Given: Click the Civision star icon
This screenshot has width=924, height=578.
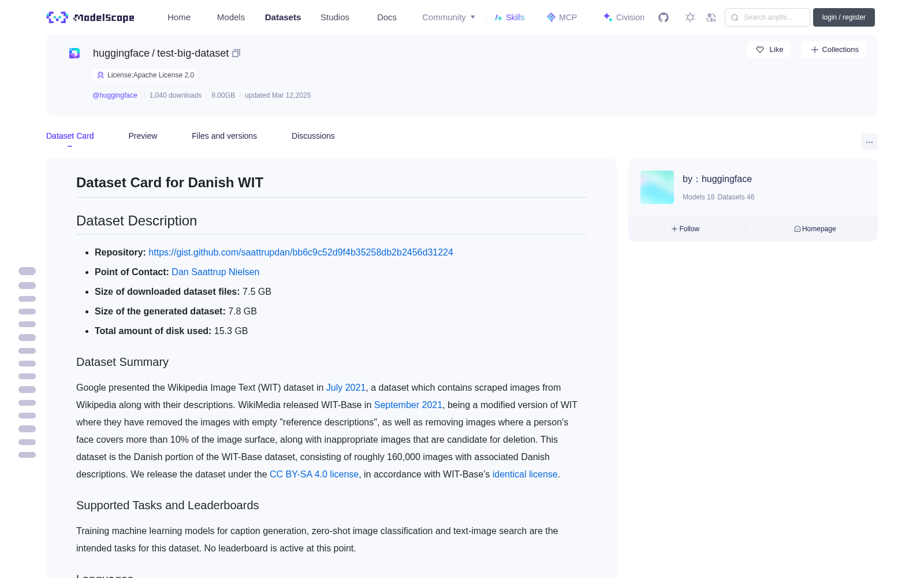Looking at the screenshot, I should tap(608, 17).
